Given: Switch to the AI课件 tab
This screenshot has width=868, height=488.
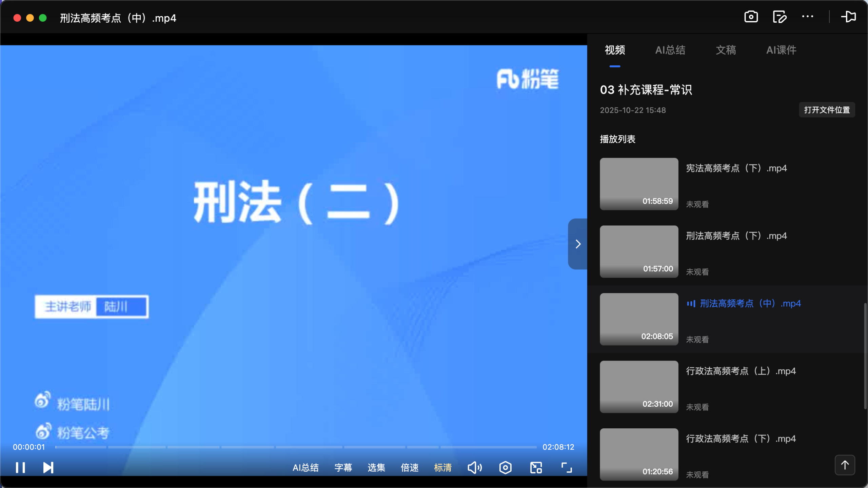Looking at the screenshot, I should coord(781,50).
